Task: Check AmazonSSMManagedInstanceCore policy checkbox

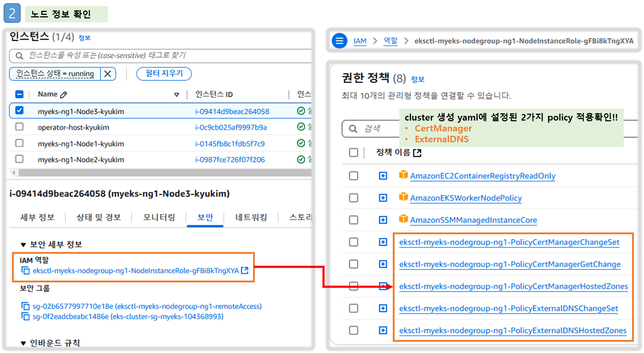Action: click(354, 220)
